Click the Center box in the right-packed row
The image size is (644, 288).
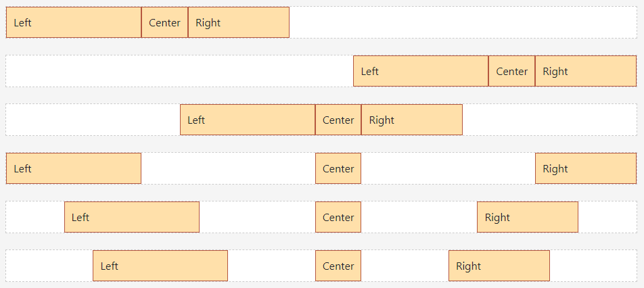point(511,71)
